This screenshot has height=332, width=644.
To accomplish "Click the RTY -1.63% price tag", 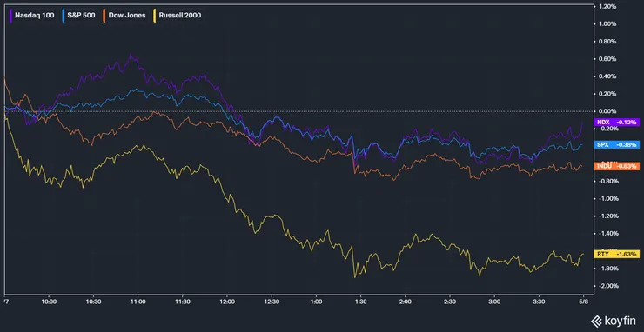I will click(x=617, y=255).
